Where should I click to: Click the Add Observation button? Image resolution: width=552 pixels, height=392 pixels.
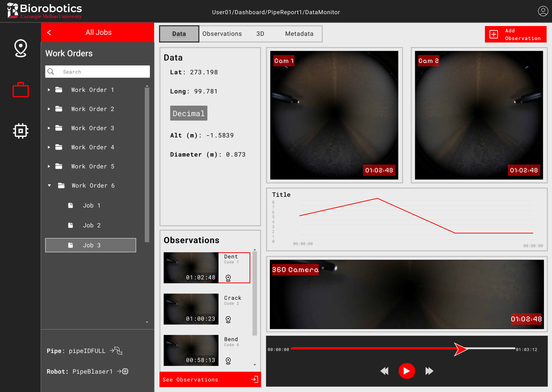pos(515,34)
